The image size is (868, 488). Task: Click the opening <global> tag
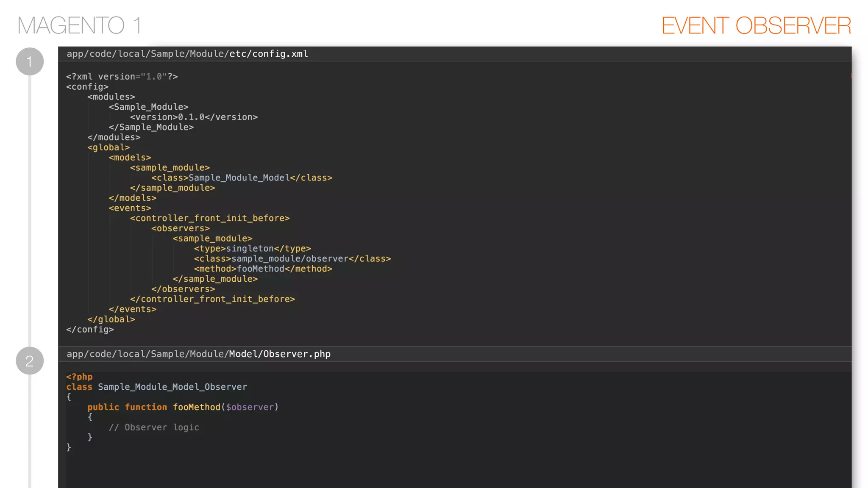pyautogui.click(x=108, y=147)
